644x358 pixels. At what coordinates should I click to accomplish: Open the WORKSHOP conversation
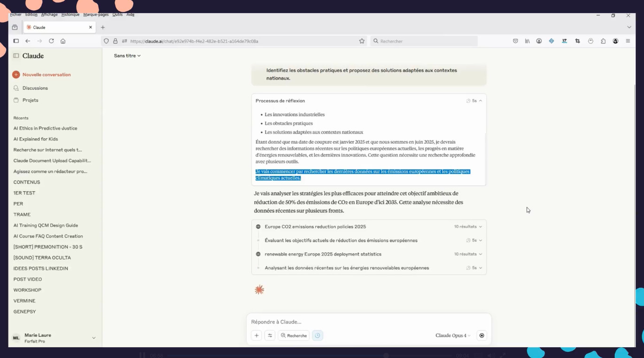(27, 290)
